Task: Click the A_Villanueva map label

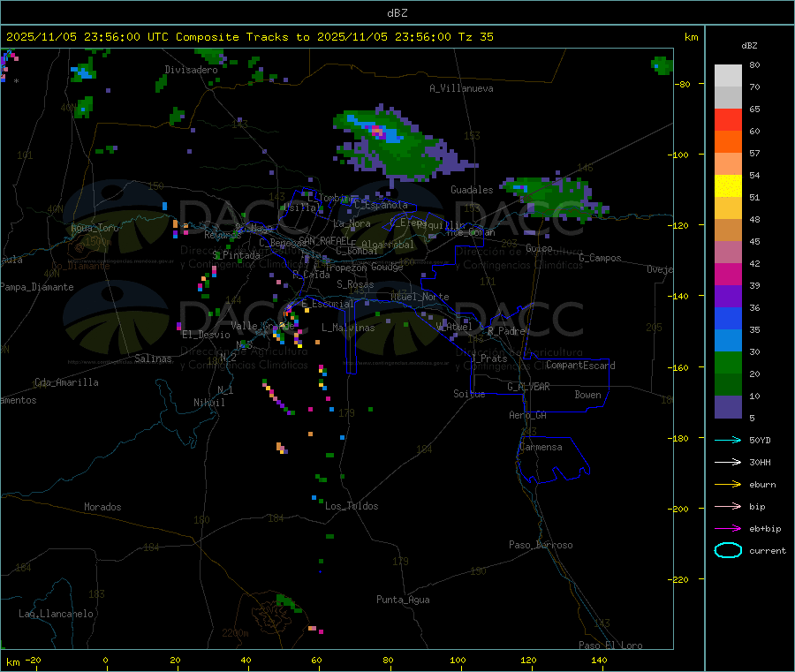Action: click(x=461, y=88)
